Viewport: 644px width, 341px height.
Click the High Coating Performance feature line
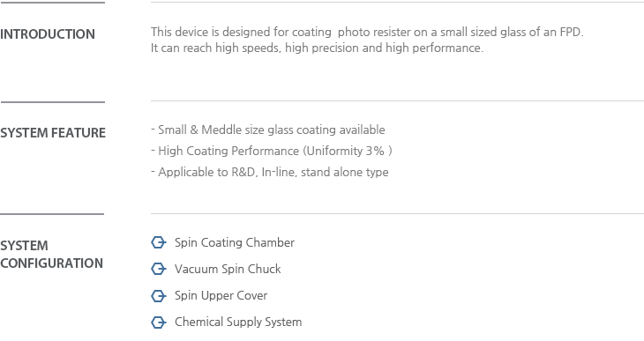point(272,151)
